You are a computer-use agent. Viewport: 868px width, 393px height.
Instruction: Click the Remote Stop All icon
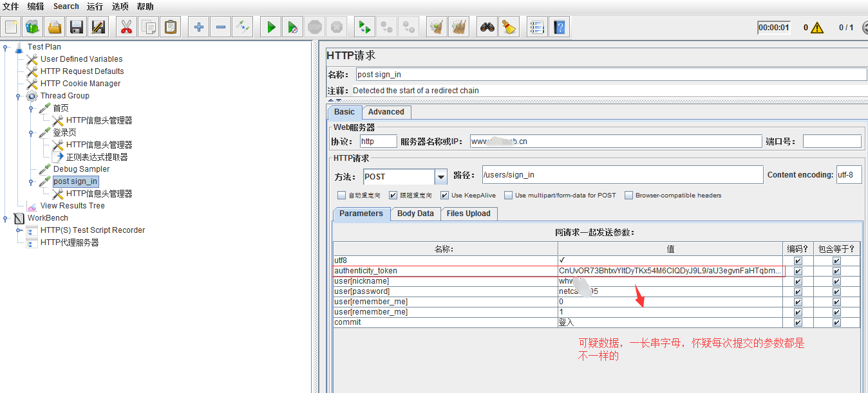(386, 27)
